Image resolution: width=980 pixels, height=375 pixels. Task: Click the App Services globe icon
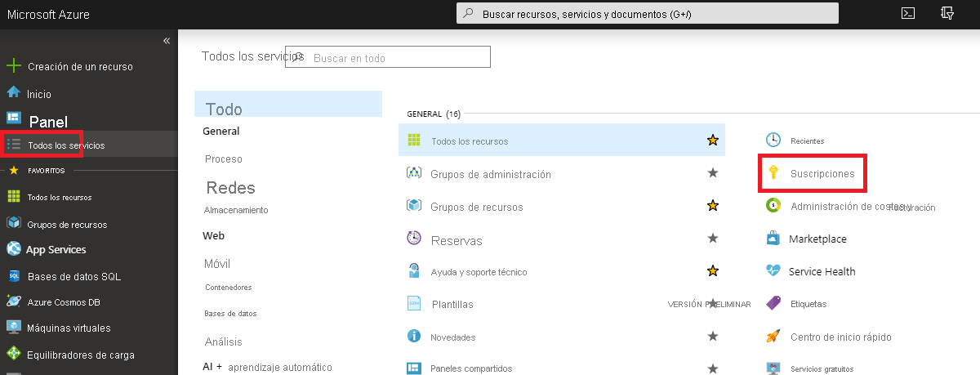pyautogui.click(x=13, y=249)
